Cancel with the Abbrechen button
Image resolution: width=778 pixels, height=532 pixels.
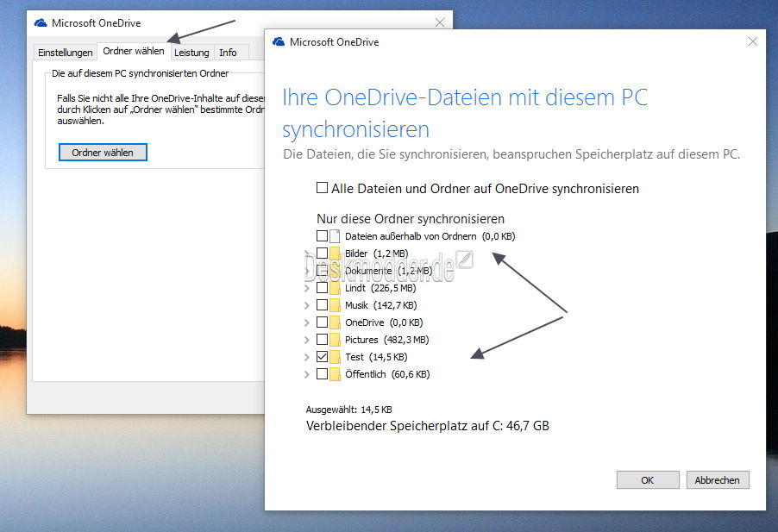coord(718,480)
